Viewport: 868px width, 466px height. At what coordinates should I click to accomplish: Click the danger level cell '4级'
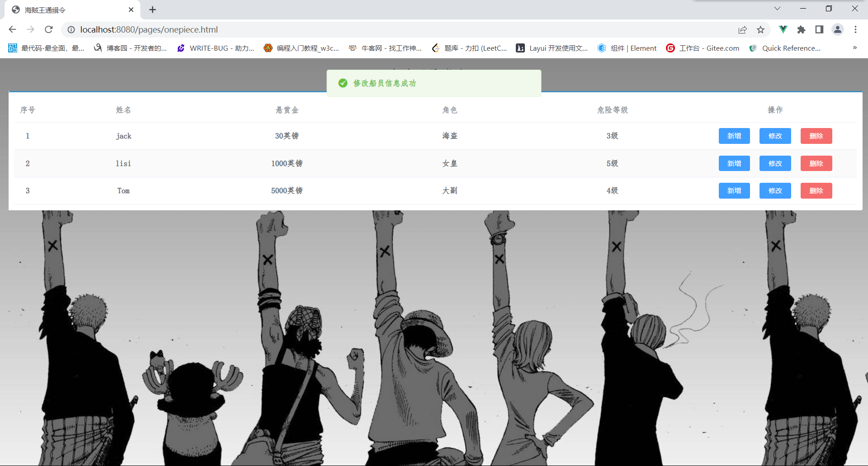tap(613, 190)
